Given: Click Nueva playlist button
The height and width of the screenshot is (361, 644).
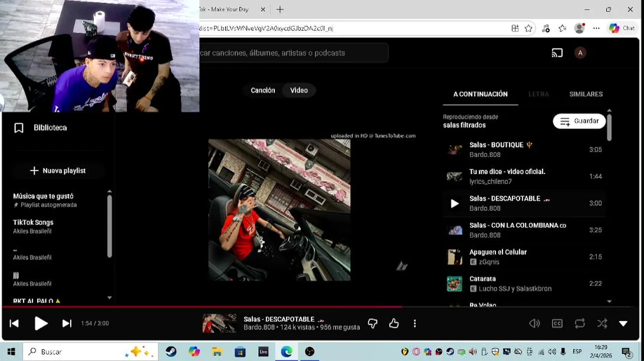Looking at the screenshot, I should pos(58,171).
